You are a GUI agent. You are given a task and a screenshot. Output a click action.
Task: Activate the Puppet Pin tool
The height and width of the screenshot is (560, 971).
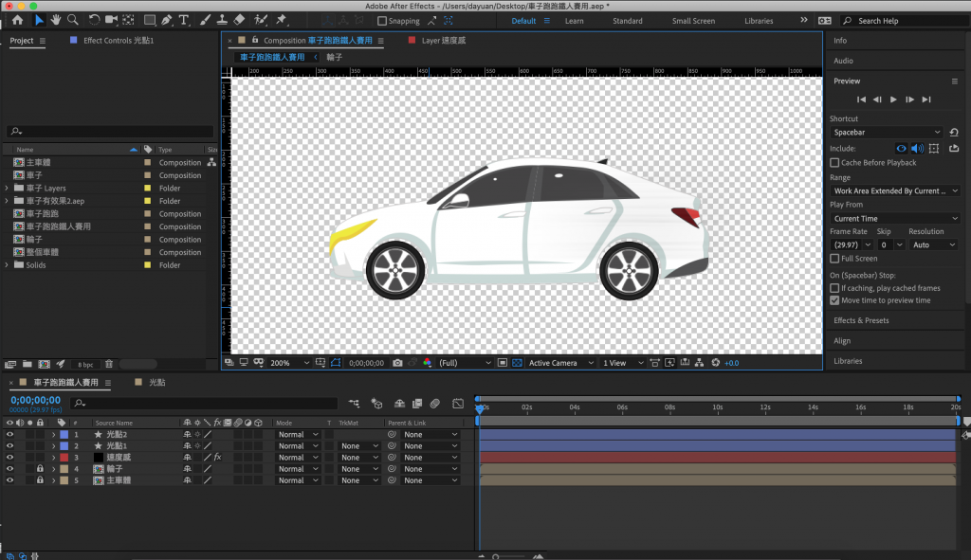[282, 20]
